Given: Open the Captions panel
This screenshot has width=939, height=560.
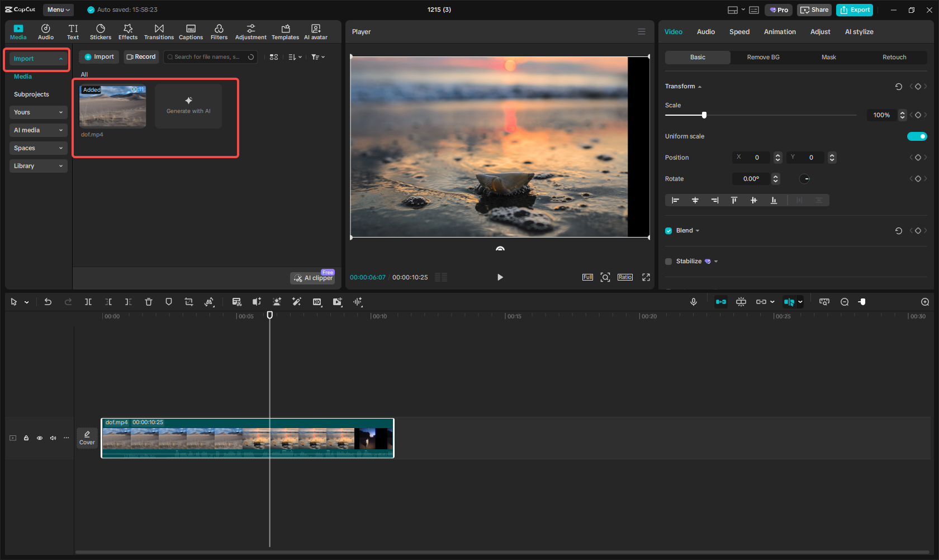Looking at the screenshot, I should [x=191, y=32].
